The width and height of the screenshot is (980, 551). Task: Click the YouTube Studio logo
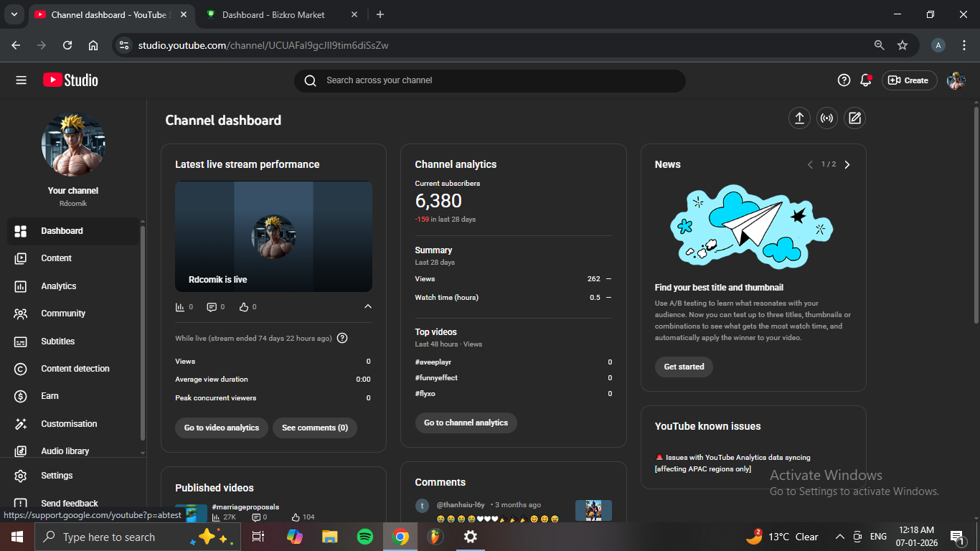70,80
